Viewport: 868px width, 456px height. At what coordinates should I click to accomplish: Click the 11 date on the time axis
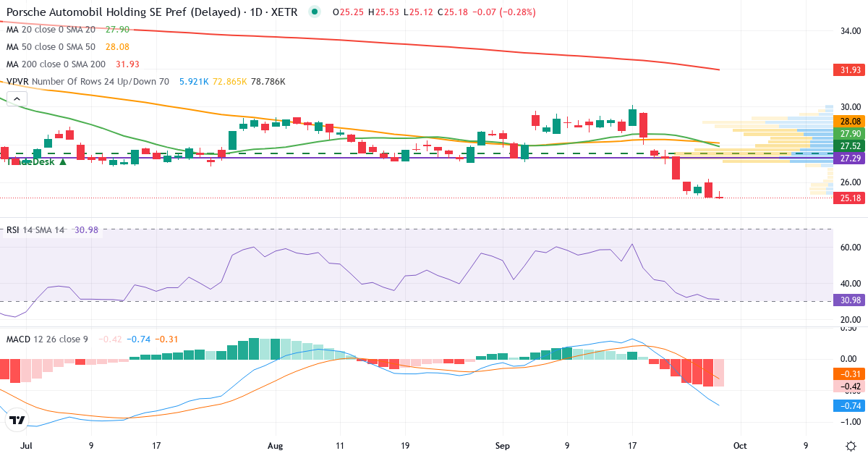341,446
